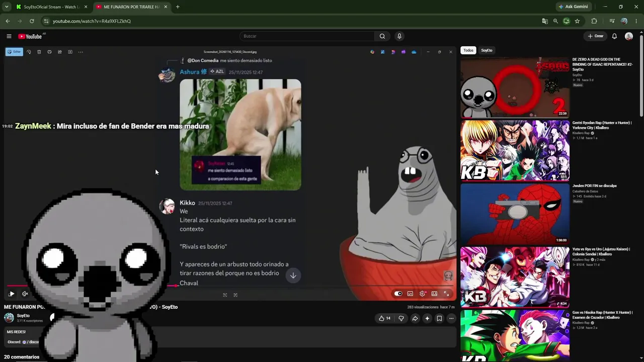Unmute the video with the speaker icon

coord(25,294)
